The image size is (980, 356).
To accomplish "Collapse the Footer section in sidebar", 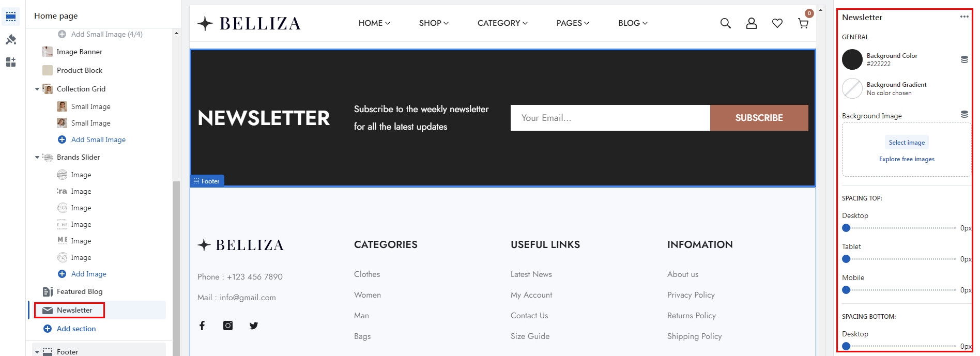I will tap(37, 352).
